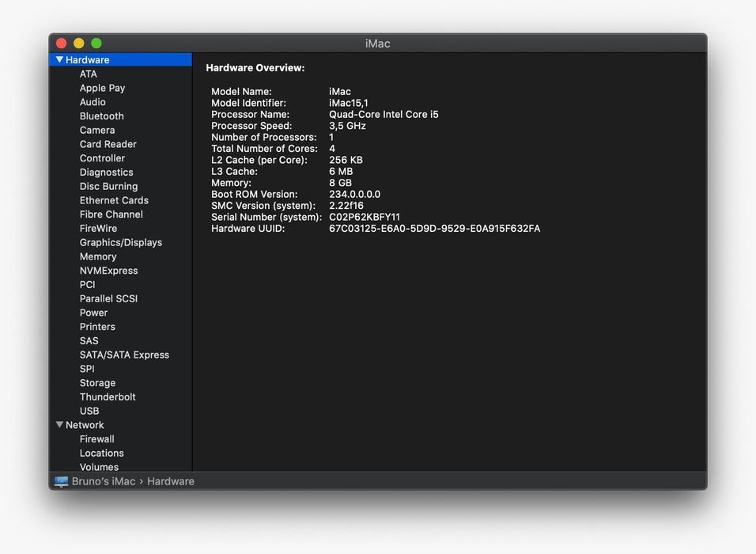Click the SMC version value 2.22f16
The image size is (756, 554).
(x=346, y=206)
